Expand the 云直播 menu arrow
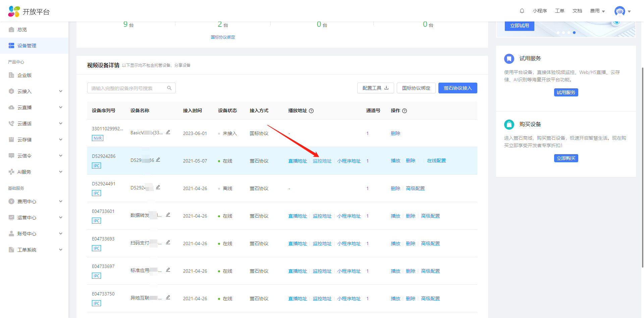 61,107
